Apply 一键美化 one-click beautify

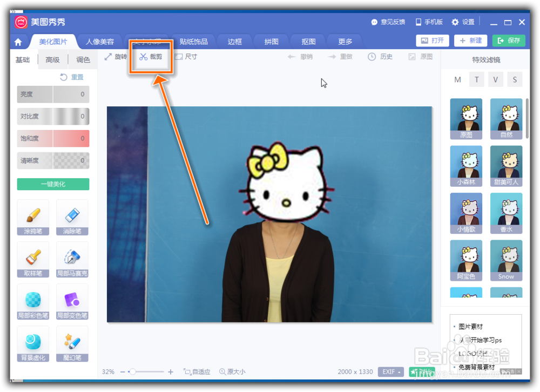(53, 184)
